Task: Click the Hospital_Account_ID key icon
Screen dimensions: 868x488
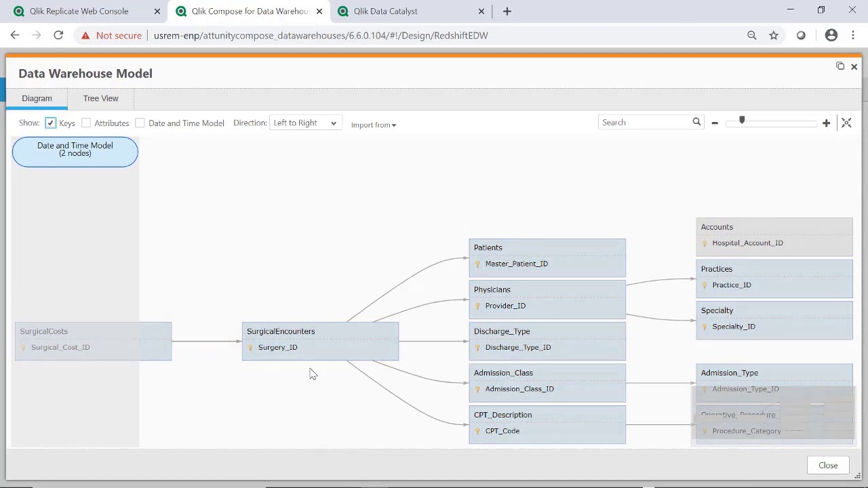Action: [705, 243]
